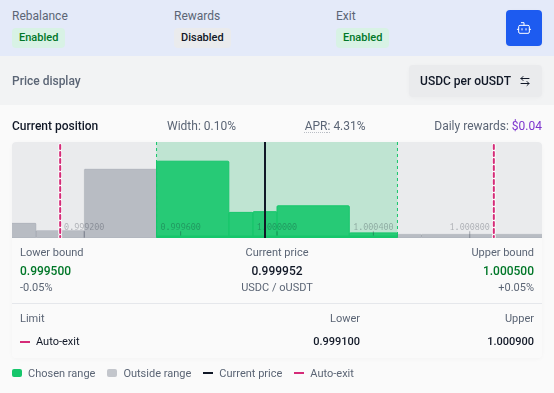Click the Width: 0.10% text
This screenshot has width=554, height=393.
(201, 126)
